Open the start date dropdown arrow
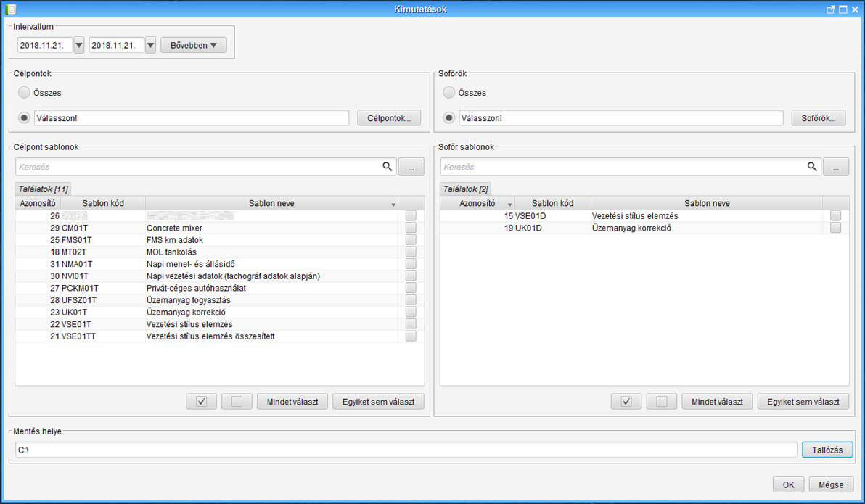865x504 pixels. [x=79, y=46]
